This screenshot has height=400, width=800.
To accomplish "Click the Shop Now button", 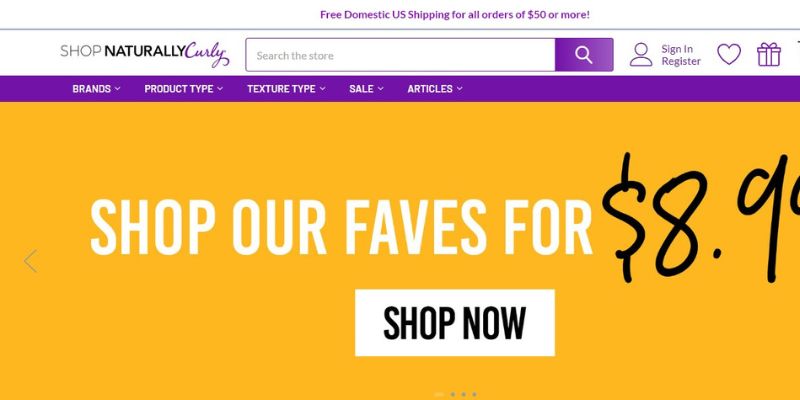I will point(455,323).
